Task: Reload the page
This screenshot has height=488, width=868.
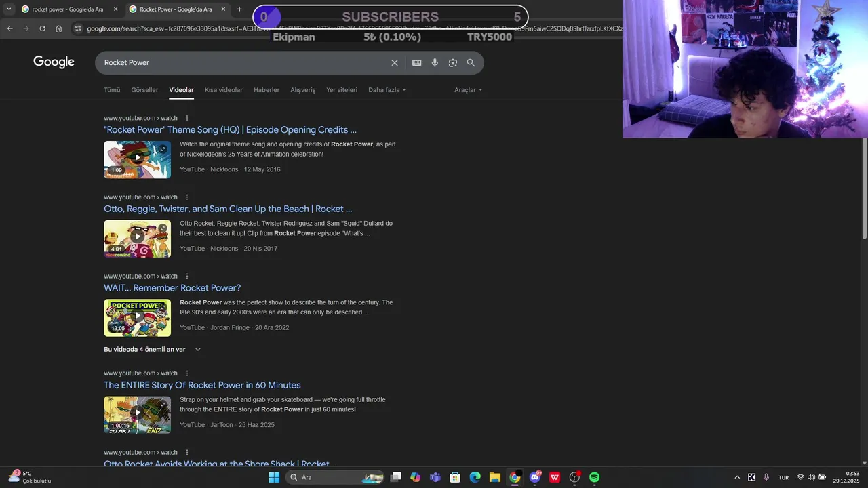Action: [x=42, y=28]
